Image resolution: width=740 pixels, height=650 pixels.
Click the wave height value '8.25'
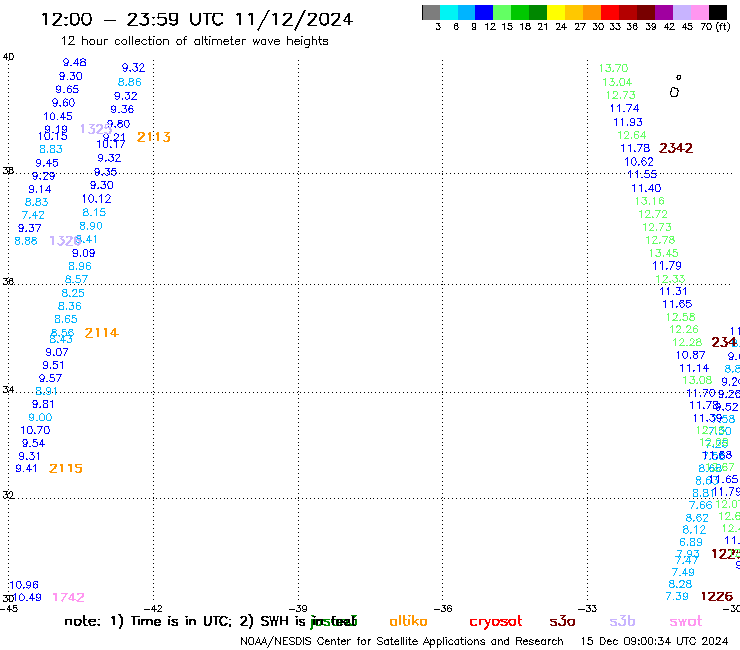pos(73,293)
